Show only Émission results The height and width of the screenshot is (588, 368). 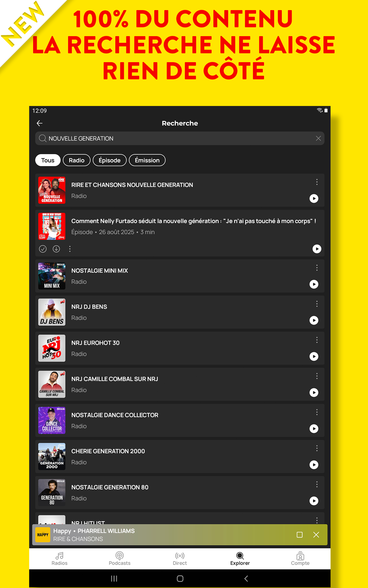point(147,160)
